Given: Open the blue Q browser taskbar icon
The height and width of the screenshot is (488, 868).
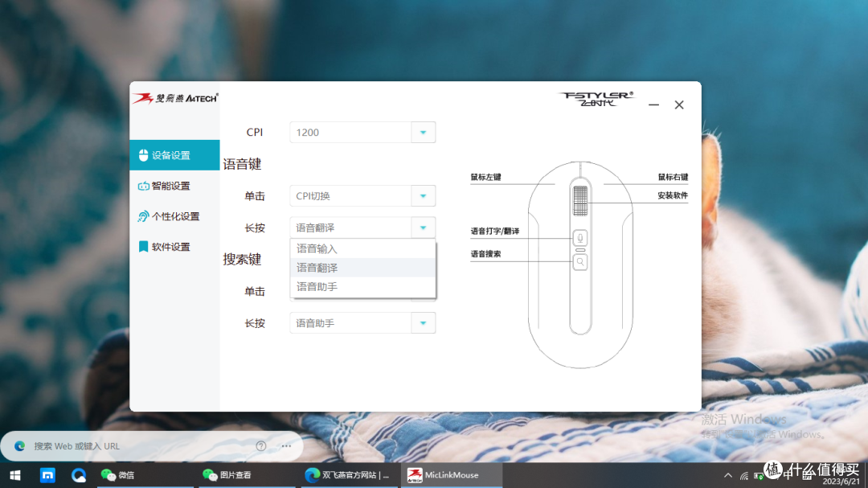Looking at the screenshot, I should click(x=79, y=475).
